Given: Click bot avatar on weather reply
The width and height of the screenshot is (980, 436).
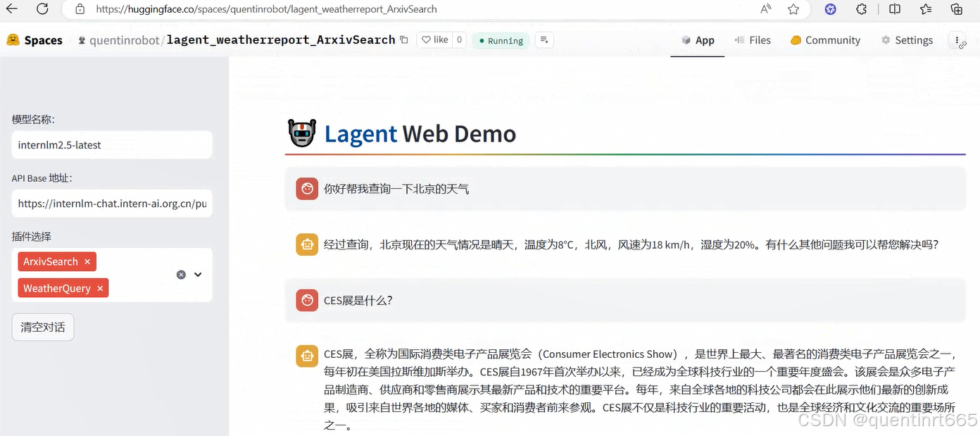Looking at the screenshot, I should 307,244.
